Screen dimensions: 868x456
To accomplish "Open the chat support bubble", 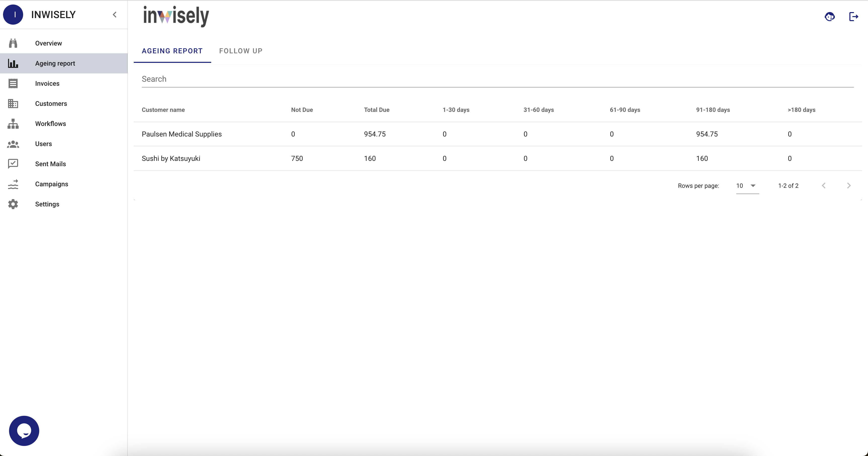I will [x=24, y=431].
